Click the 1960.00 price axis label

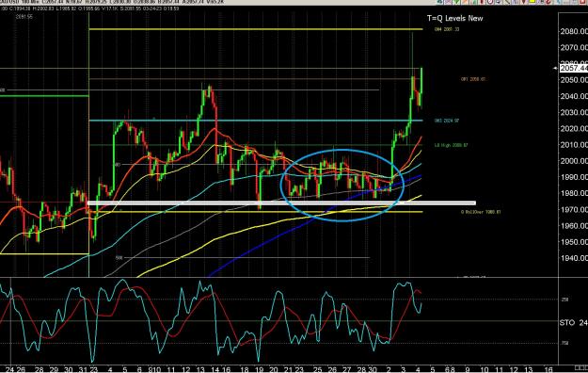coord(574,226)
